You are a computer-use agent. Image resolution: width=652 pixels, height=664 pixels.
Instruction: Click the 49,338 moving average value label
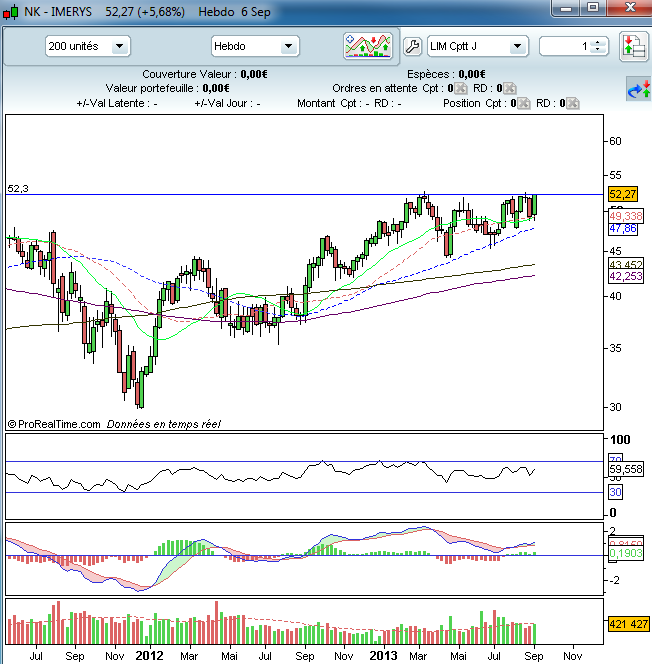tap(626, 216)
